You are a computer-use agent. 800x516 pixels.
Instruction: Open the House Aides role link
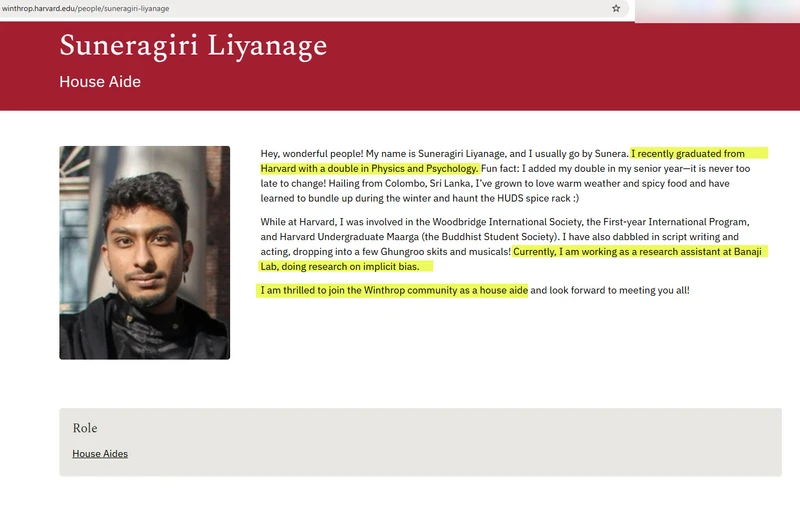tap(100, 454)
